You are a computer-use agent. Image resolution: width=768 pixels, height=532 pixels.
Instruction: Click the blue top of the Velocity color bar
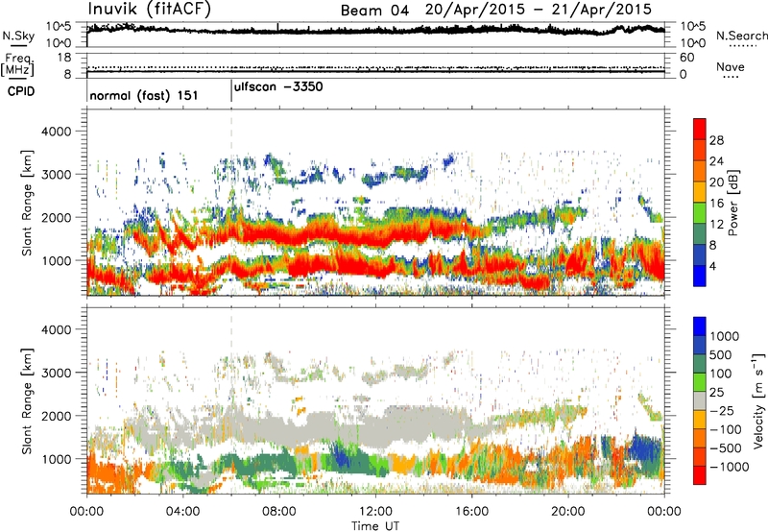(x=700, y=326)
